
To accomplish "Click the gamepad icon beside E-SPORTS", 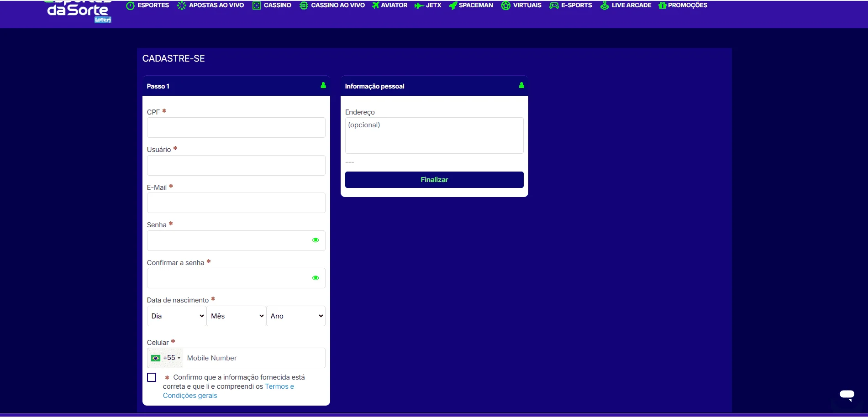I will [554, 5].
